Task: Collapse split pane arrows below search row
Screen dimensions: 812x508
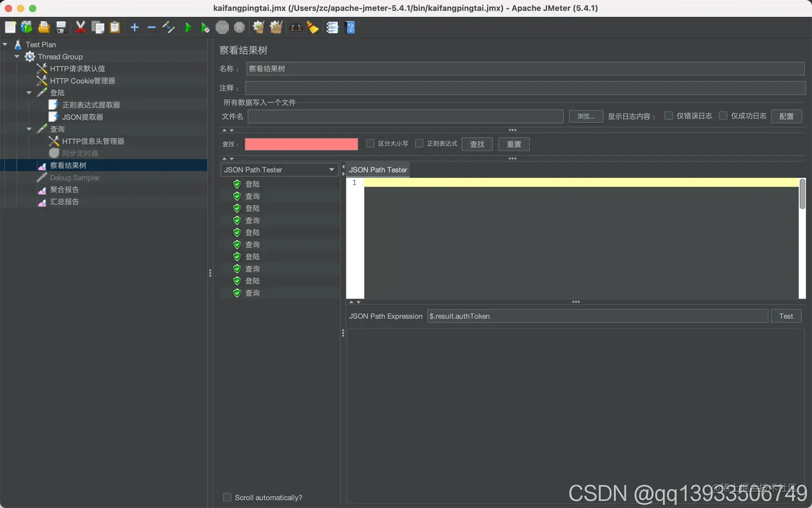Action: coord(228,159)
